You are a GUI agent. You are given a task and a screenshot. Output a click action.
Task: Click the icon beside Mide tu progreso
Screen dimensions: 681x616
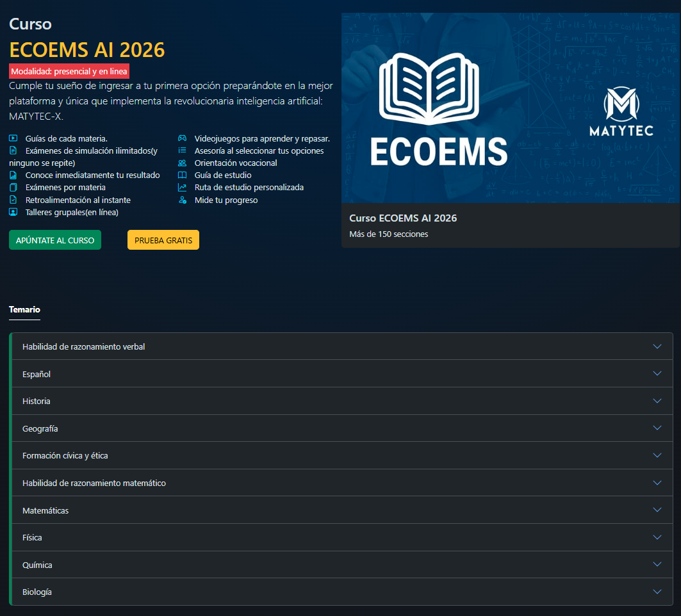click(x=182, y=200)
